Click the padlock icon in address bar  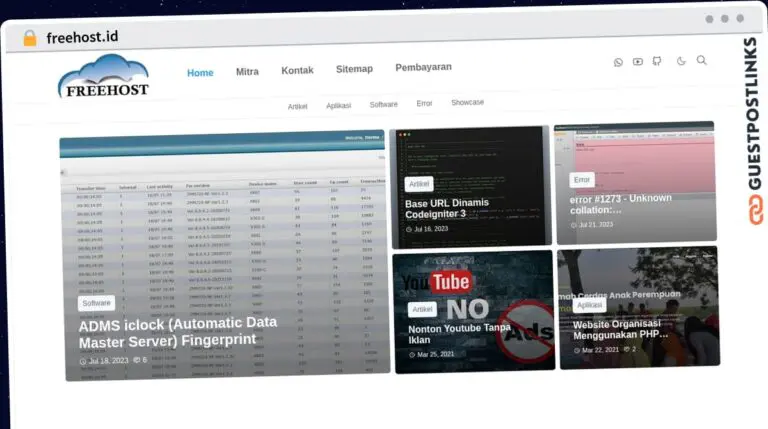pos(30,37)
